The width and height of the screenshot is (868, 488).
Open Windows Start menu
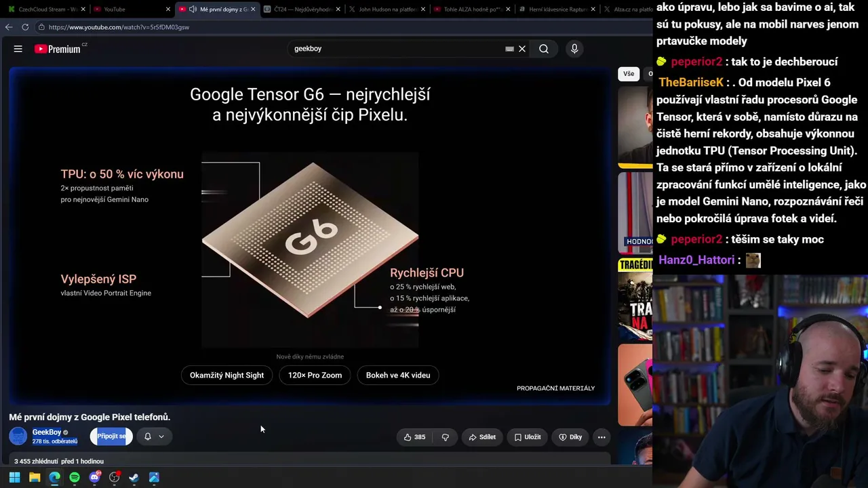point(14,477)
